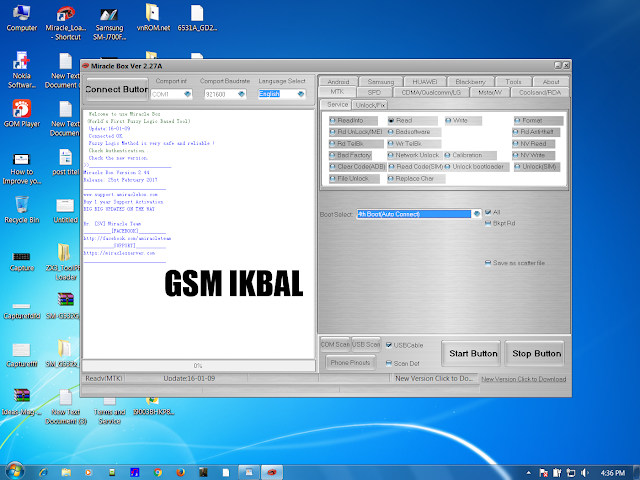Open the Nokia Software desktop icon
The image size is (640, 480).
[x=22, y=69]
